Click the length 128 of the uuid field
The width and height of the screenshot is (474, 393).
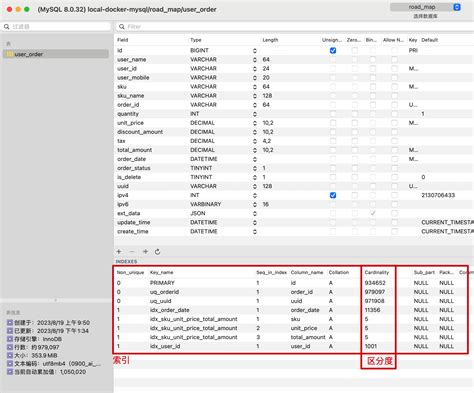click(267, 186)
